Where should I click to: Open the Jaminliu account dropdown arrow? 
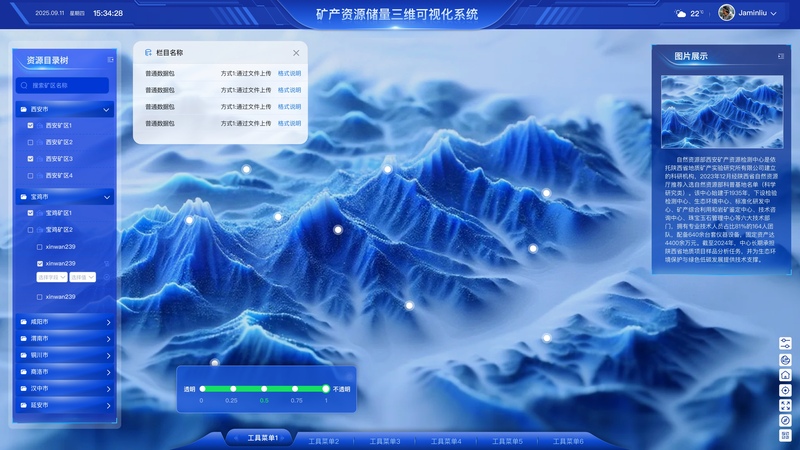pos(773,14)
